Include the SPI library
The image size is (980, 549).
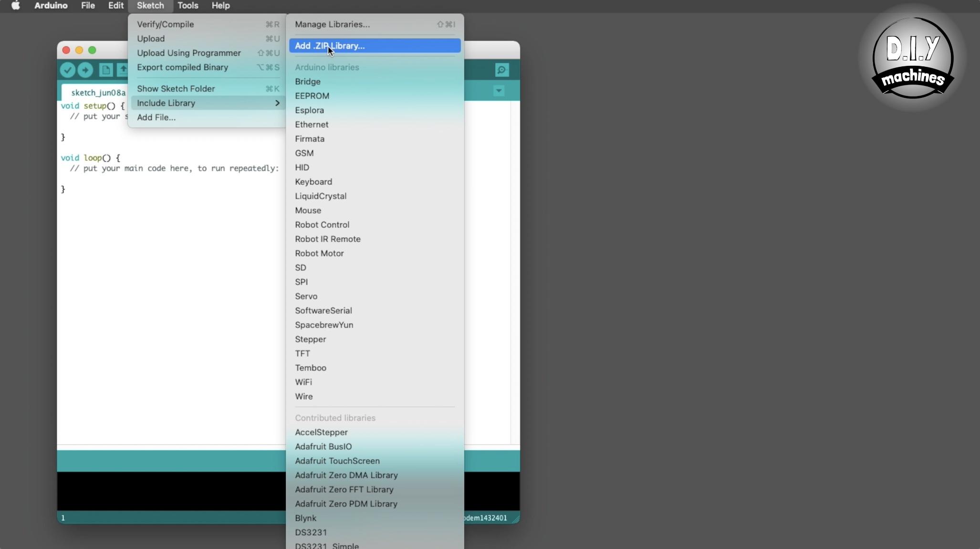(x=375, y=282)
